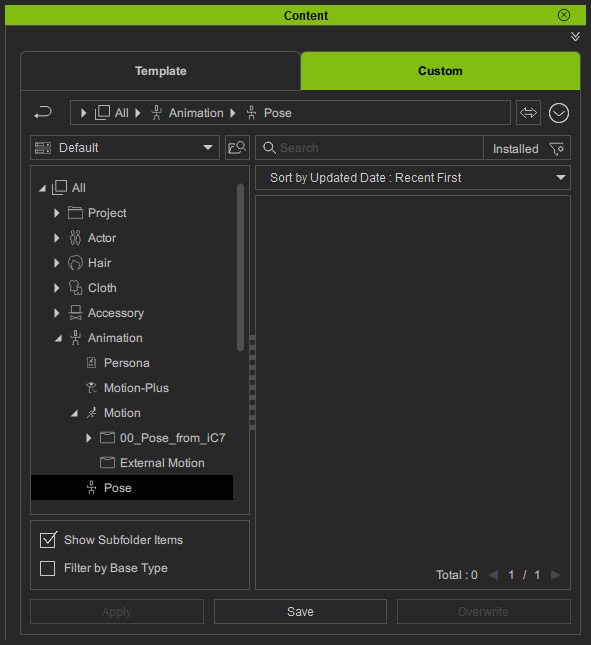Image resolution: width=591 pixels, height=645 pixels.
Task: Toggle the double-arrow switch view icon
Action: pyautogui.click(x=528, y=112)
